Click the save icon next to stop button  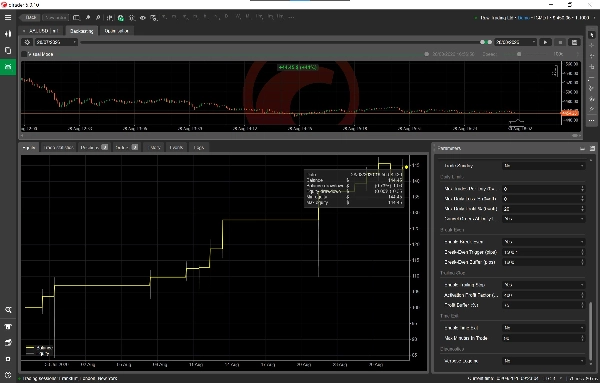pyautogui.click(x=574, y=42)
